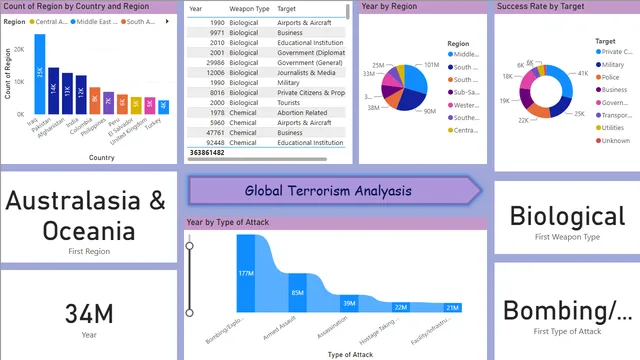Select the India bar labeled 12K

[81, 95]
